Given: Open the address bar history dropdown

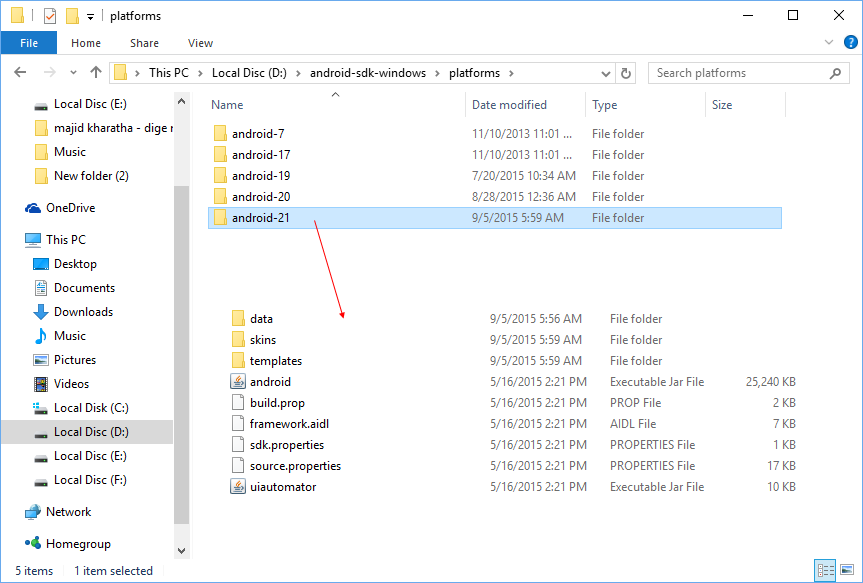Looking at the screenshot, I should coord(606,73).
